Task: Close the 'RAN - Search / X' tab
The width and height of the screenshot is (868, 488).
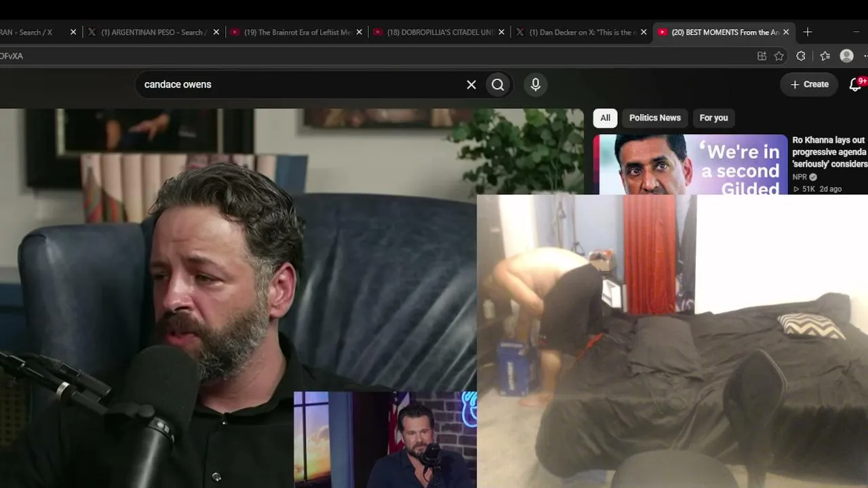Action: click(73, 32)
